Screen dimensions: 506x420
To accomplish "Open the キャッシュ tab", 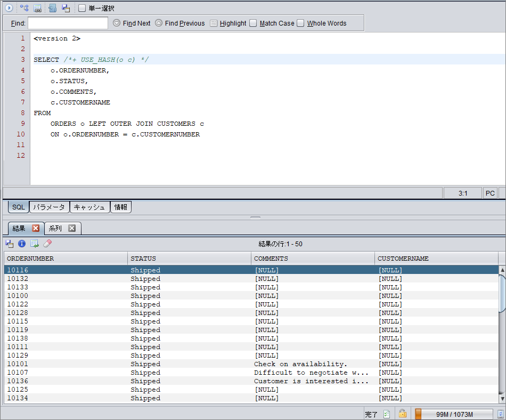I will coord(89,207).
